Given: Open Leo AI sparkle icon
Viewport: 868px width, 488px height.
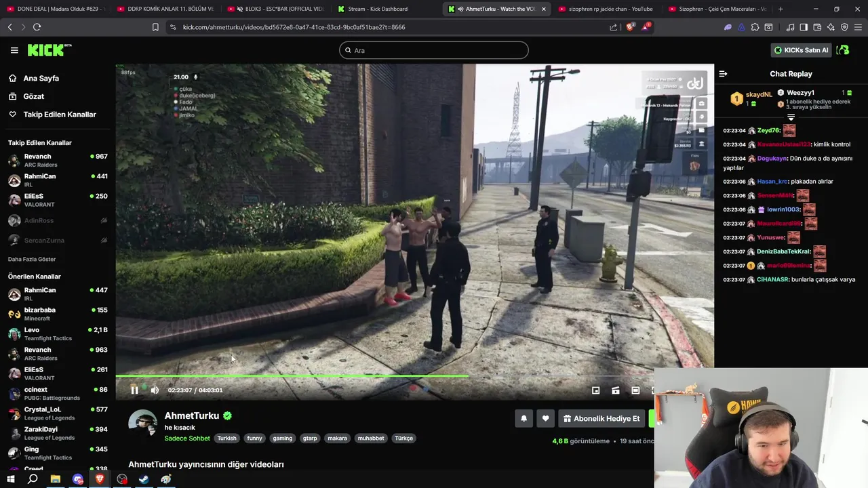Looking at the screenshot, I should click(x=831, y=27).
